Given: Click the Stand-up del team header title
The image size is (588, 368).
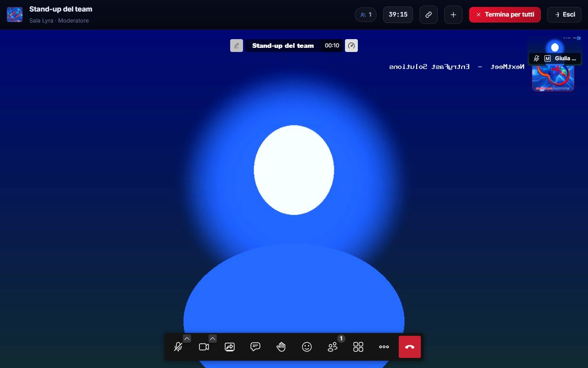Looking at the screenshot, I should pos(61,9).
